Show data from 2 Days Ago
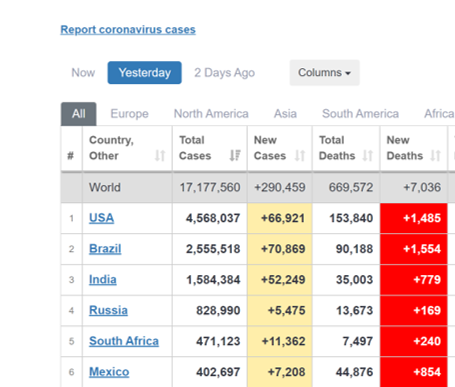This screenshot has height=387, width=455. 224,73
